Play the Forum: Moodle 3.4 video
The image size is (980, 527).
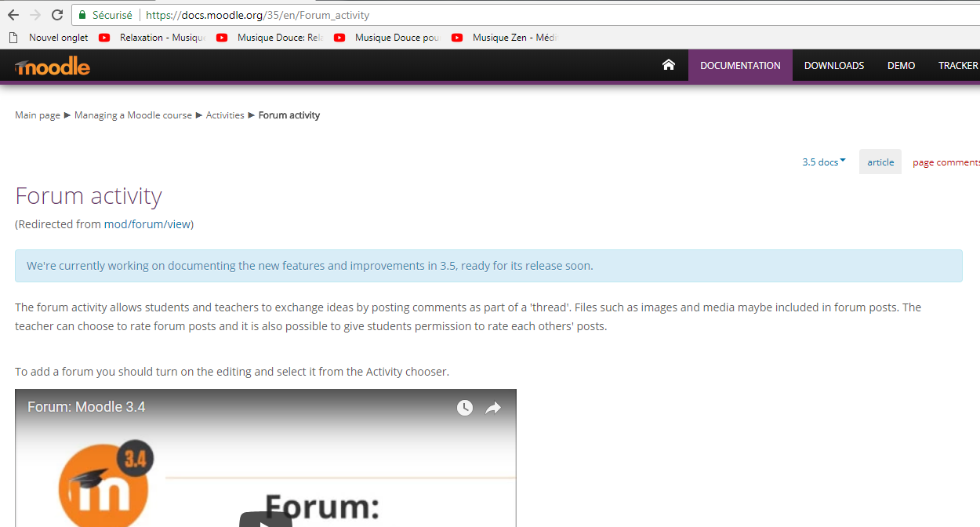tap(266, 518)
